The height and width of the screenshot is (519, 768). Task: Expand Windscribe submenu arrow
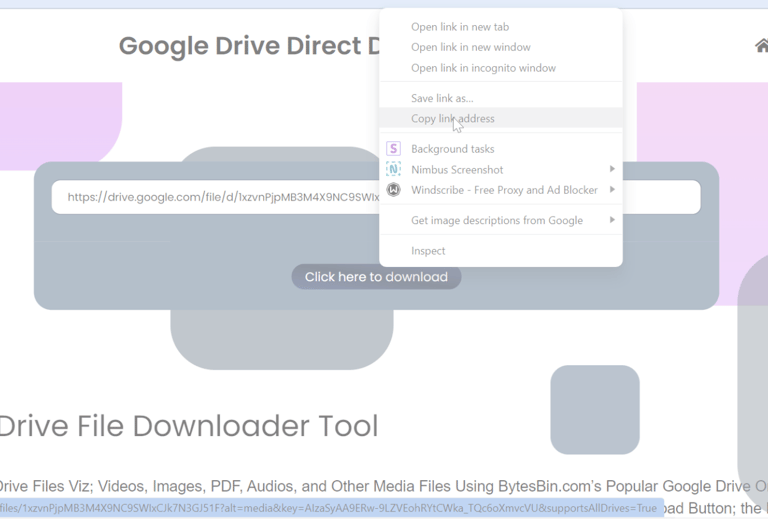(612, 189)
